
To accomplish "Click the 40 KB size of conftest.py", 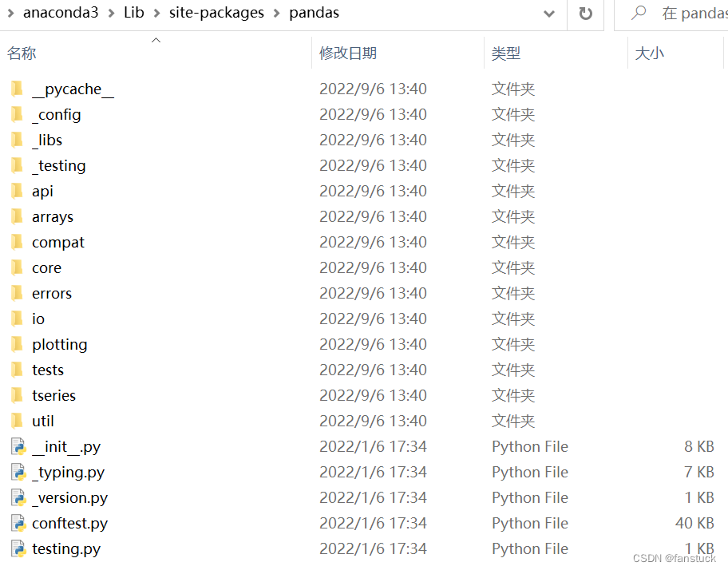I will point(694,523).
